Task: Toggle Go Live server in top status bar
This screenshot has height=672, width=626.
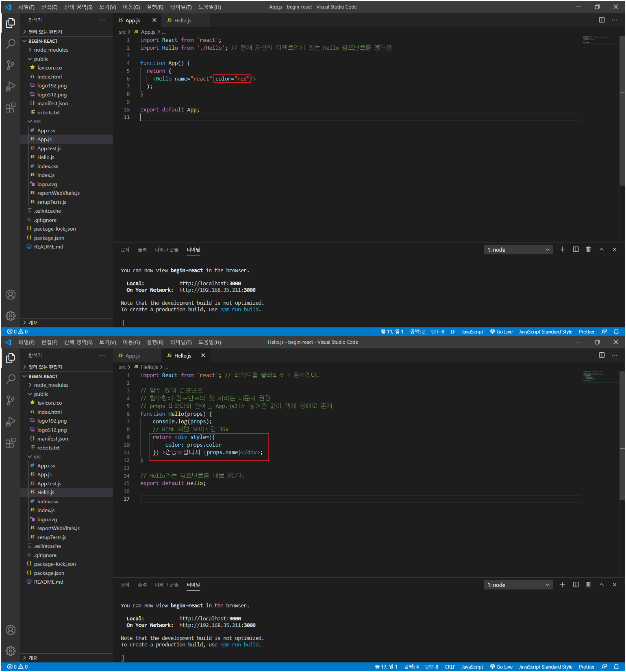Action: click(502, 332)
